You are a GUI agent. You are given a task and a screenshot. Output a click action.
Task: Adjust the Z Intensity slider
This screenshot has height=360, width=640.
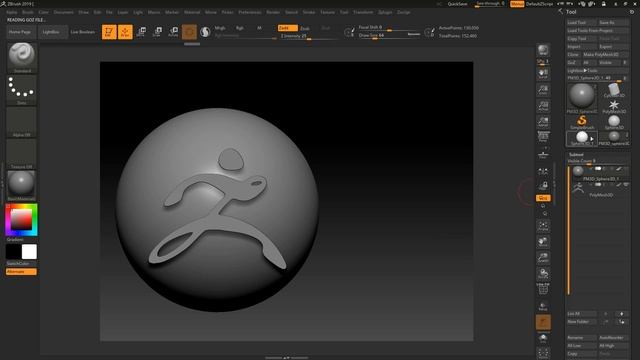309,36
